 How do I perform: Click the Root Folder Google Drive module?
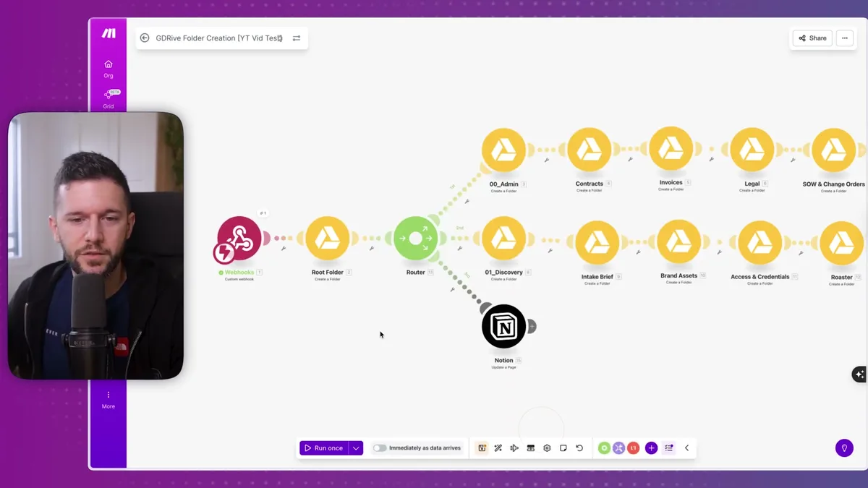[328, 239]
